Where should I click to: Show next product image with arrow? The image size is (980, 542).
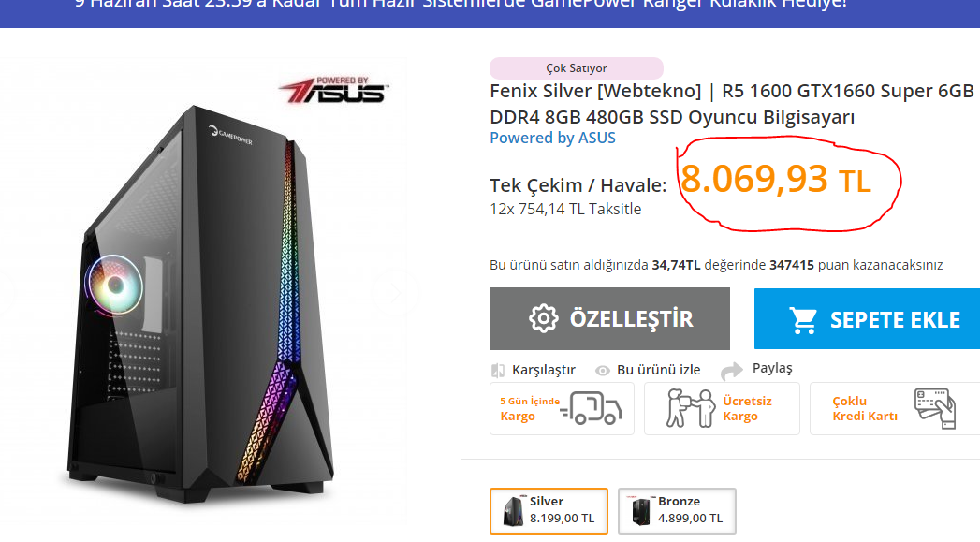[x=395, y=292]
